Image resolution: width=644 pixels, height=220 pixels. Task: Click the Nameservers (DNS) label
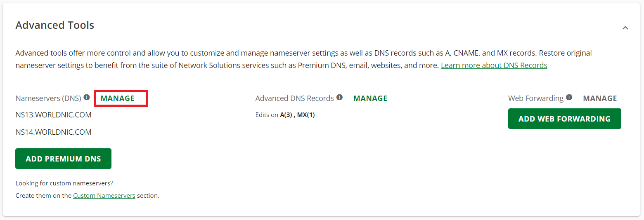[48, 98]
